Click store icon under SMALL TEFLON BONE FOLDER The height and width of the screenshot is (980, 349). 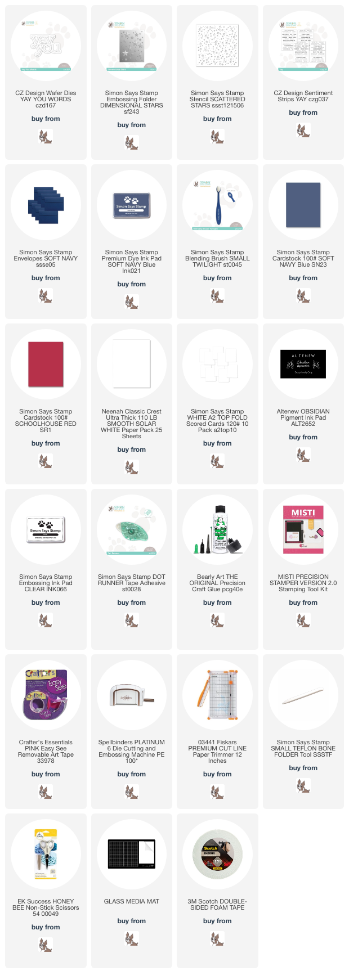pos(303,785)
